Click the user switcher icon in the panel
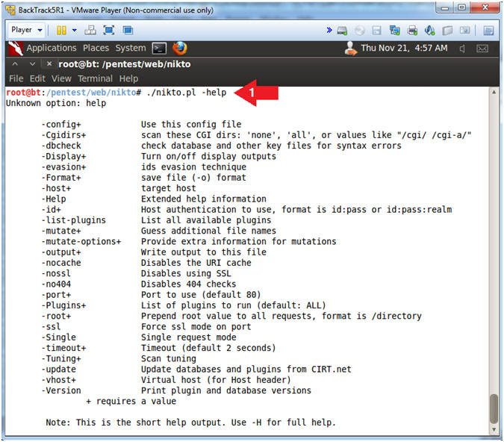 point(350,49)
